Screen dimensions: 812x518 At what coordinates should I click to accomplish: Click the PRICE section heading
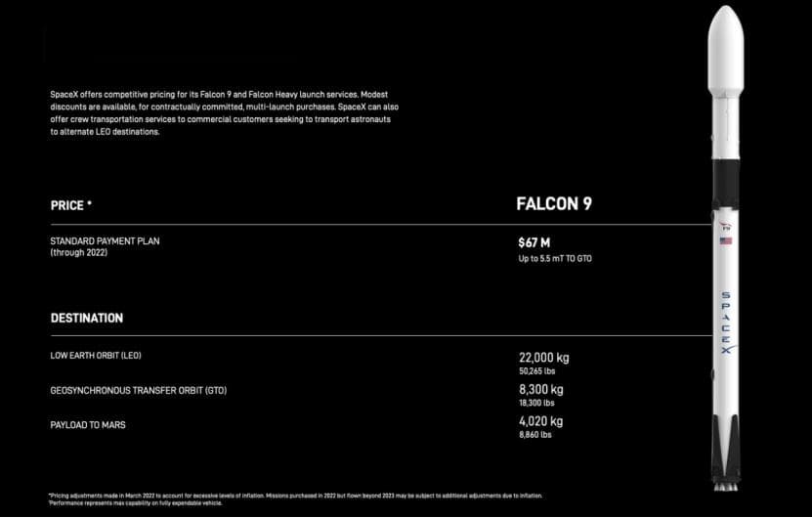[71, 205]
